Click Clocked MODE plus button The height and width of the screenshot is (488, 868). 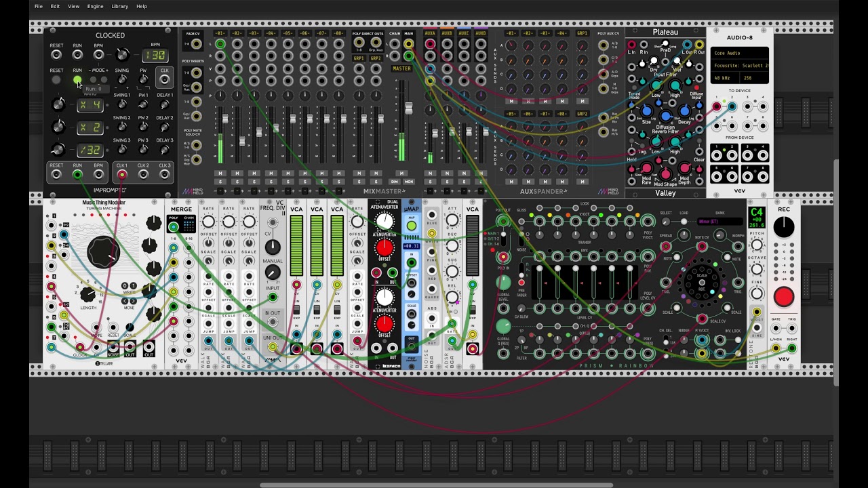[104, 80]
